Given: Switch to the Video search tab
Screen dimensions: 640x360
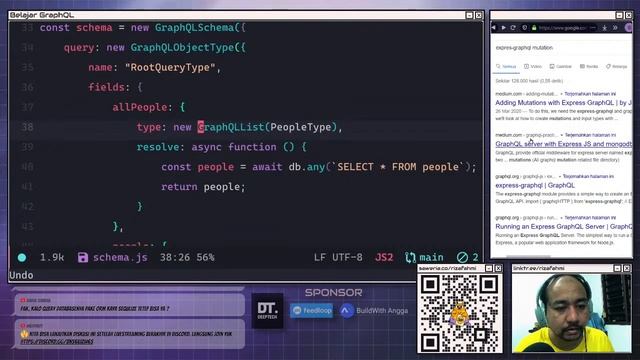Looking at the screenshot, I should pos(533,67).
